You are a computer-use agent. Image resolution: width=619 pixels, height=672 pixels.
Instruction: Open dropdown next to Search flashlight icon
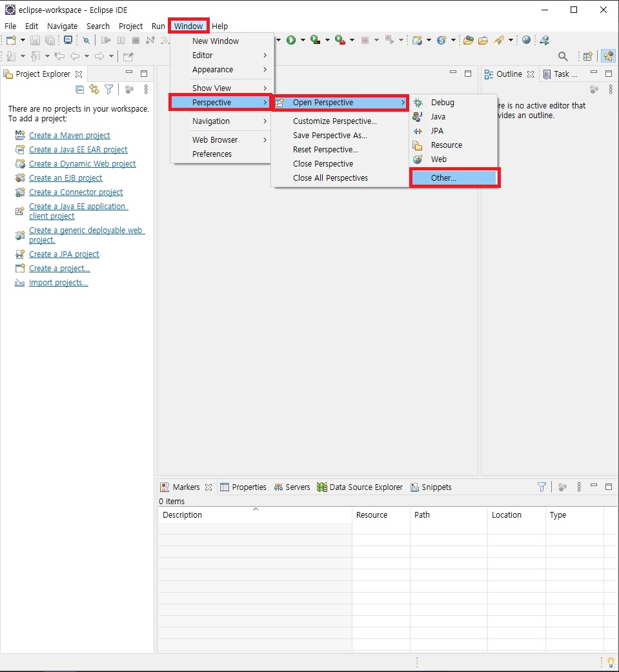coord(511,40)
